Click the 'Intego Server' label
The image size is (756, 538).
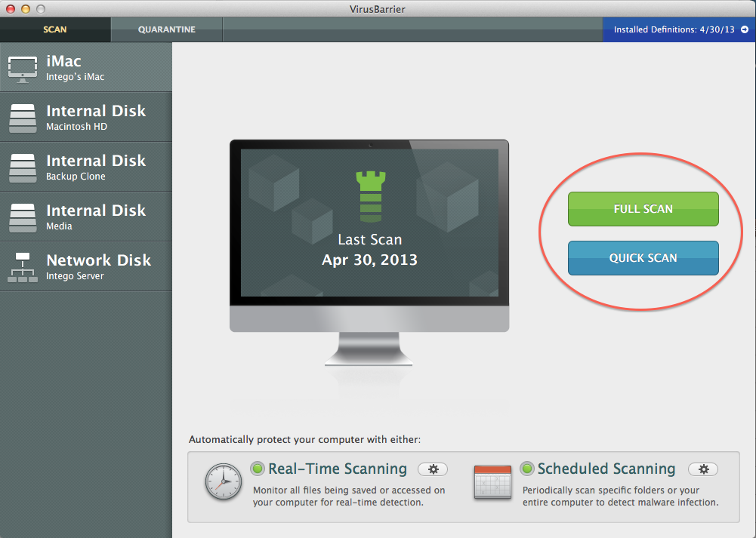(75, 276)
